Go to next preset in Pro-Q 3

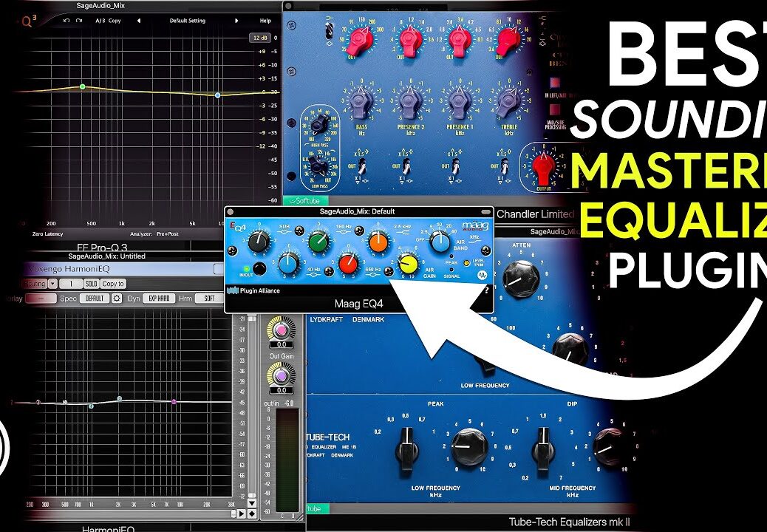(x=236, y=21)
